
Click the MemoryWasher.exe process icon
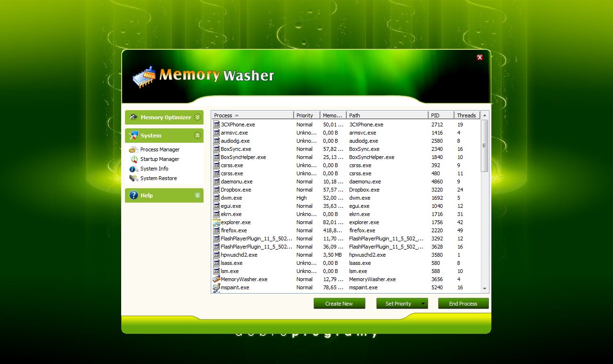tap(216, 279)
